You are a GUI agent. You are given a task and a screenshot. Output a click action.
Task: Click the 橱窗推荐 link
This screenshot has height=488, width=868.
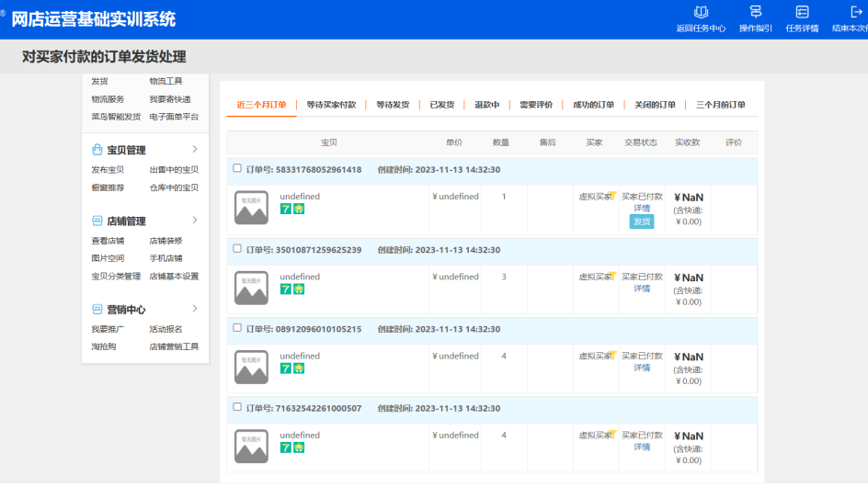click(x=108, y=187)
